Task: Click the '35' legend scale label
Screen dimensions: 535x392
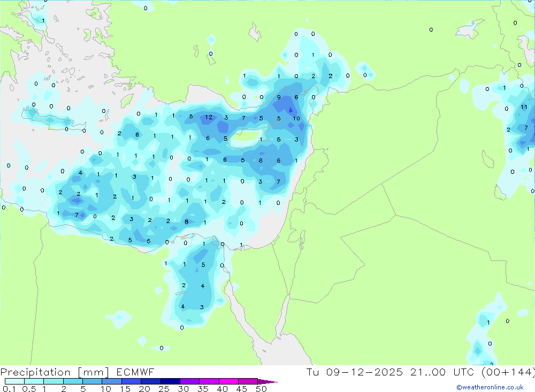Action: click(x=203, y=389)
